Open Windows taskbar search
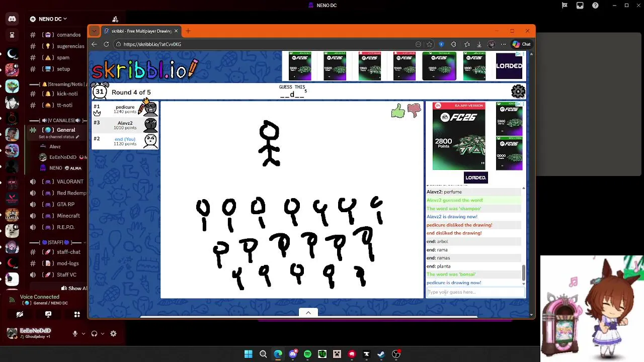The height and width of the screenshot is (362, 644). click(263, 354)
